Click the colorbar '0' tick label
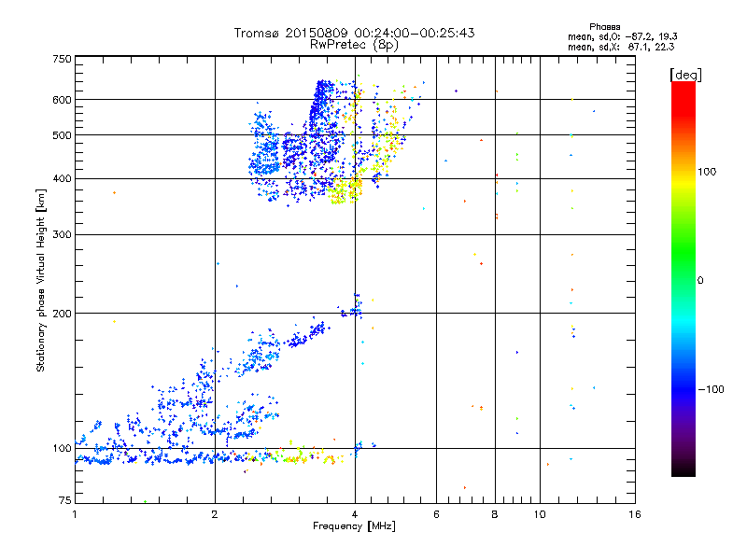The width and height of the screenshot is (747, 560). pos(700,281)
